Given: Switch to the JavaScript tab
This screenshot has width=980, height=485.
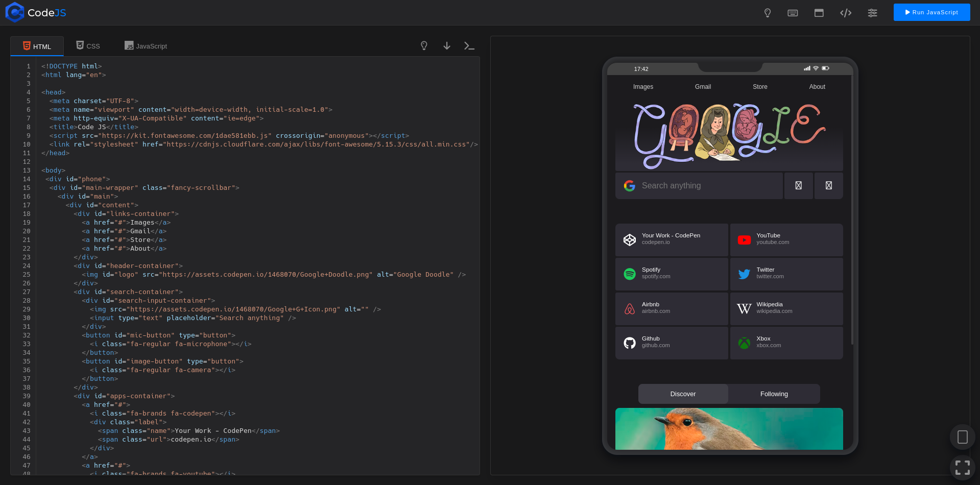Looking at the screenshot, I should [x=146, y=46].
